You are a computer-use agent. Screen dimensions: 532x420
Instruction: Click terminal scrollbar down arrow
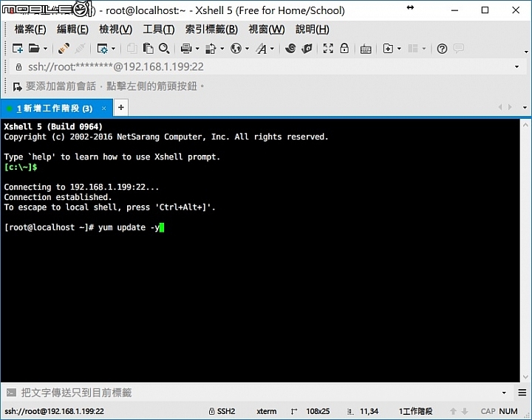[x=525, y=377]
